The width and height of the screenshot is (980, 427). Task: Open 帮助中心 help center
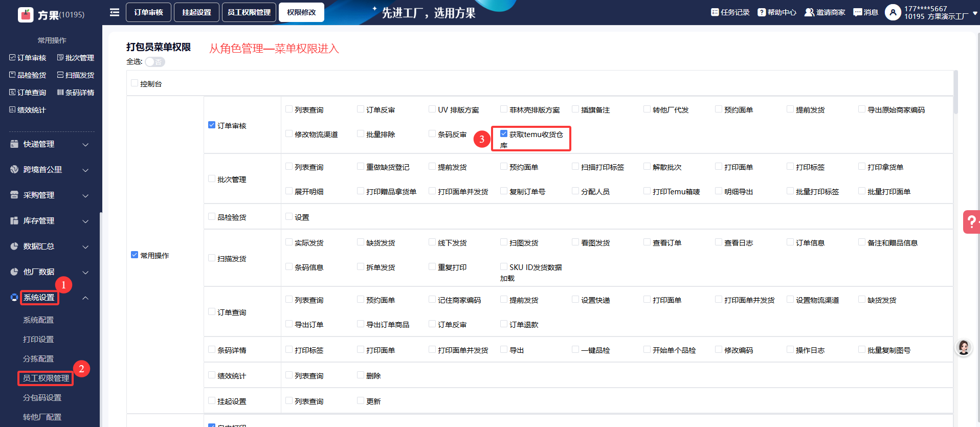[x=777, y=12]
